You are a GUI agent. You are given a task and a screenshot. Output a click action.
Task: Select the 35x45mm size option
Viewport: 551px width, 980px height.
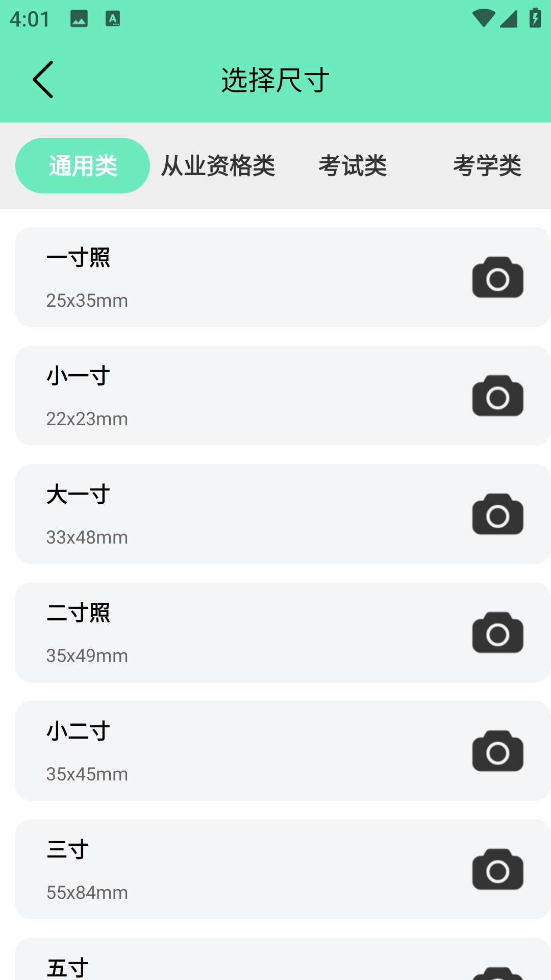point(87,774)
